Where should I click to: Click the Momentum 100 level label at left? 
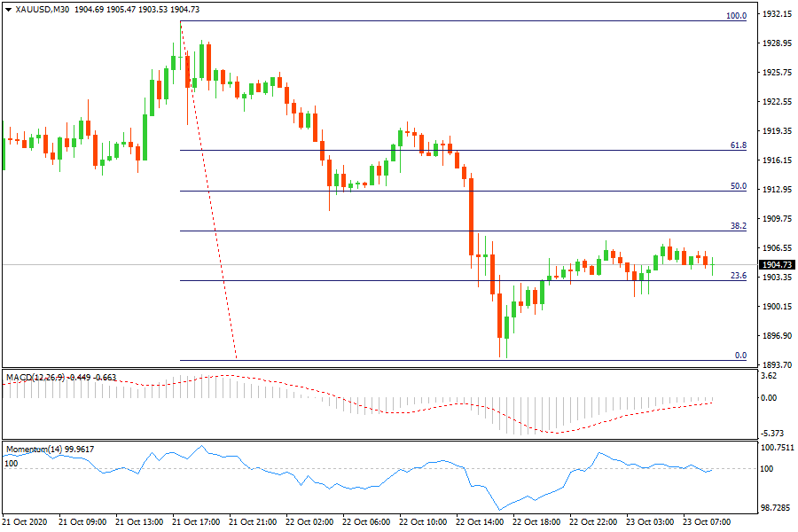tap(12, 463)
